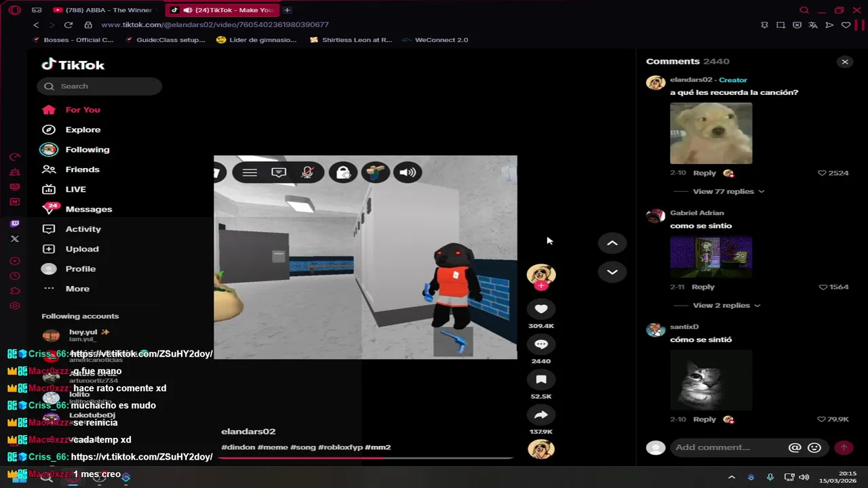The width and height of the screenshot is (868, 488).
Task: Like the video with the heart icon
Action: coord(541,309)
